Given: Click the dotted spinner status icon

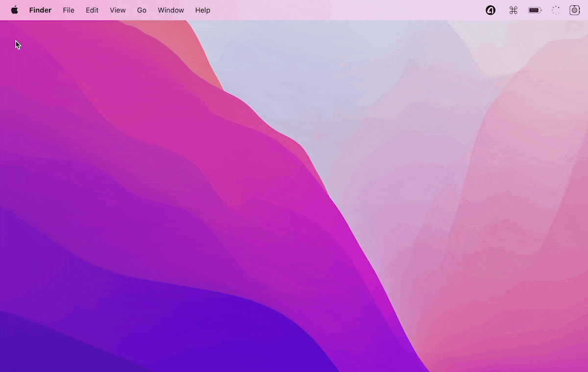Looking at the screenshot, I should [x=556, y=10].
